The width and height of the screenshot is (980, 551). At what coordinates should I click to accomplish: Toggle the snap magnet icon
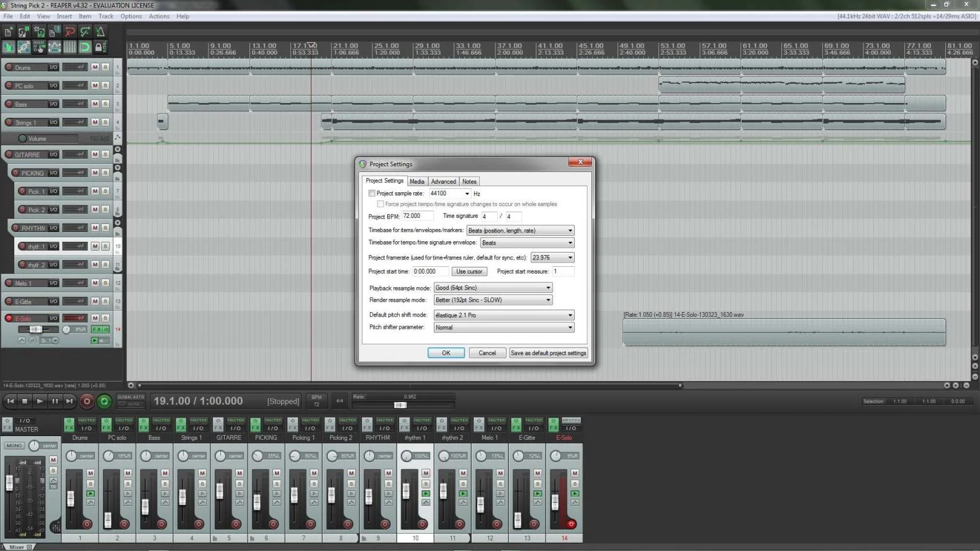pos(85,47)
